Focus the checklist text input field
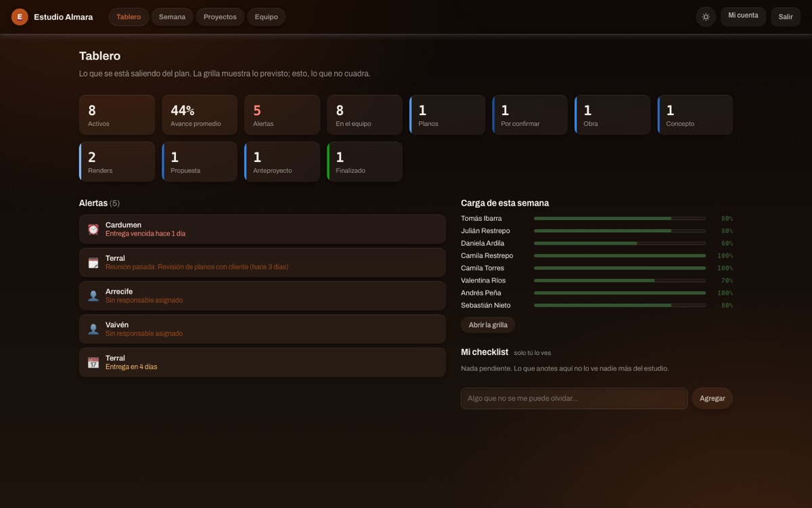812x508 pixels. 574,398
